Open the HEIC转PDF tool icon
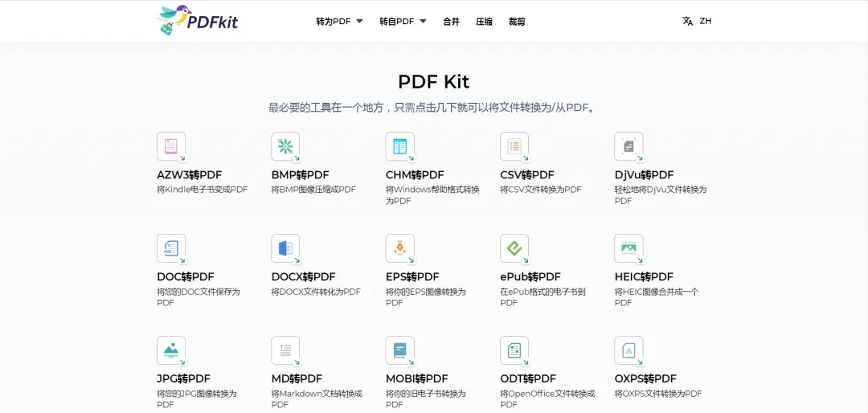This screenshot has height=413, width=868. (628, 248)
